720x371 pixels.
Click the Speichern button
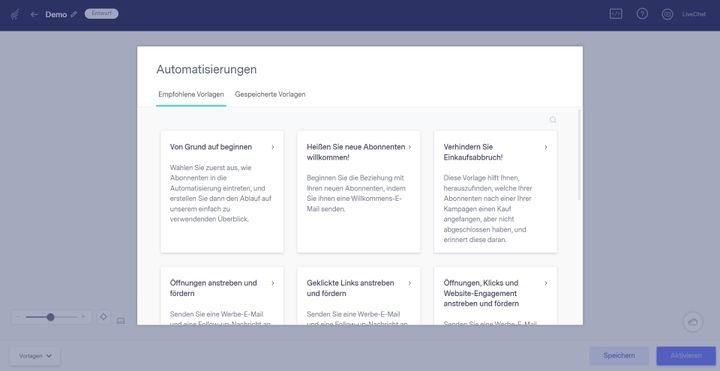(619, 355)
